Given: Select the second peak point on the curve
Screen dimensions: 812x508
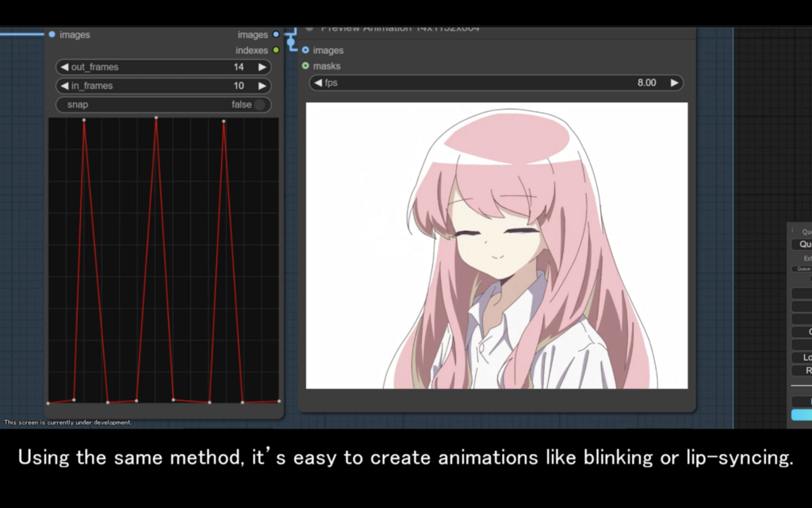Looking at the screenshot, I should (156, 117).
